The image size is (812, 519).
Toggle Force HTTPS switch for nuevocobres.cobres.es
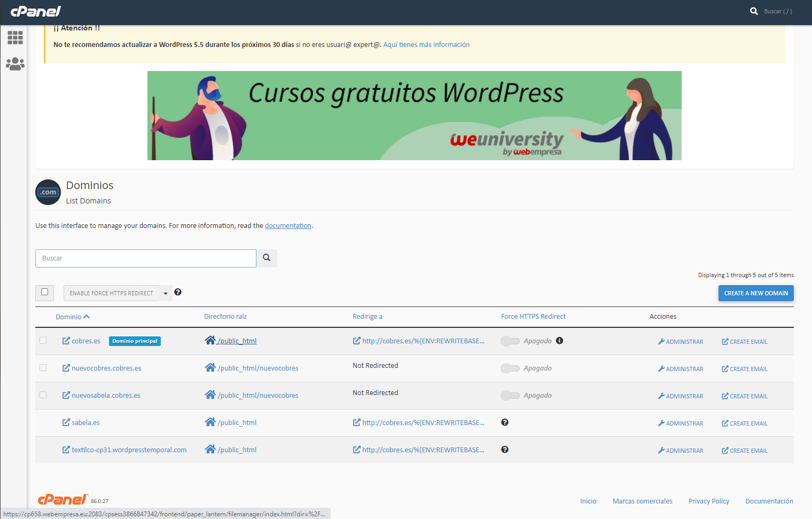point(510,368)
